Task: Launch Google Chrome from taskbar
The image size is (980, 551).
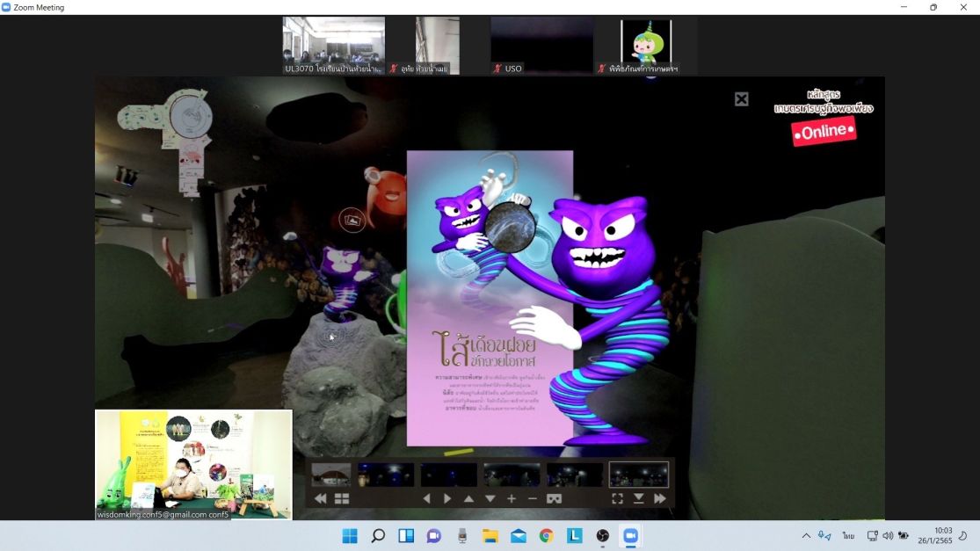Action: click(546, 536)
